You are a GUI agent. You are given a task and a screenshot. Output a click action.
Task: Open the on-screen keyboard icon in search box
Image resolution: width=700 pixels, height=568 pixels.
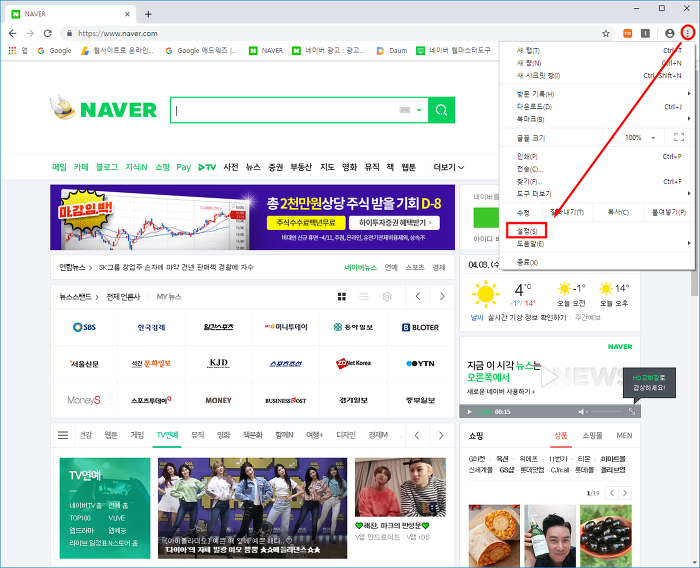(x=404, y=110)
